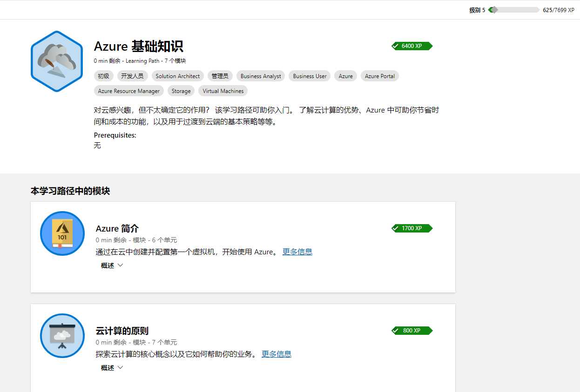The width and height of the screenshot is (580, 392).
Task: Select the 管理员 tag
Action: [x=220, y=76]
